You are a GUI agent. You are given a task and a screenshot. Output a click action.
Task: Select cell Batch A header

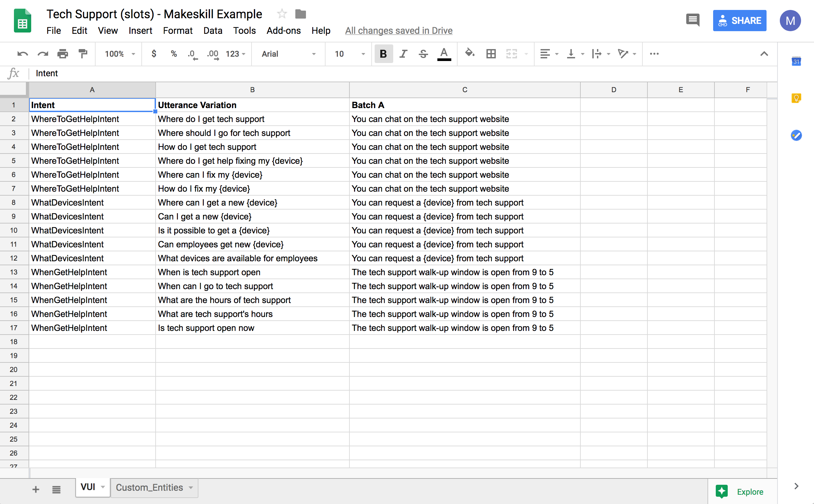(x=465, y=105)
